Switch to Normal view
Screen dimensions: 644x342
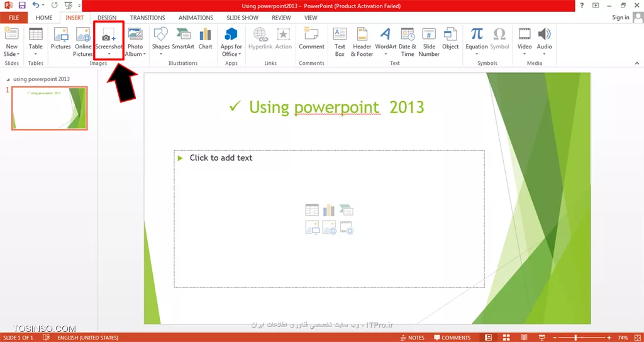(x=488, y=338)
